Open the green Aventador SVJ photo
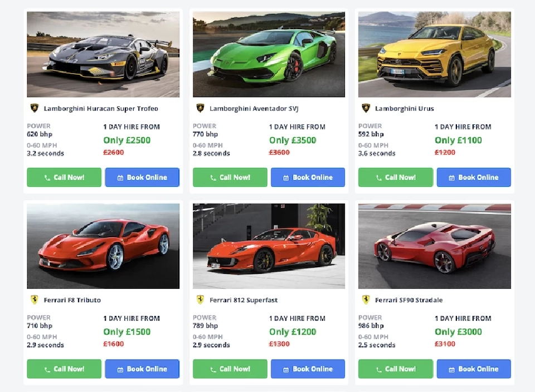 coord(269,55)
